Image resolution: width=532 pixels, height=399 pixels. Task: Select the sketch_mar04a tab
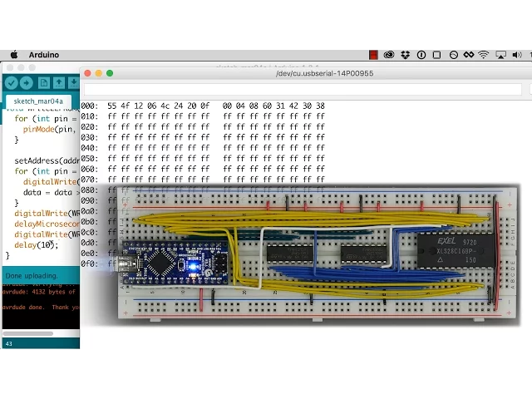click(38, 101)
